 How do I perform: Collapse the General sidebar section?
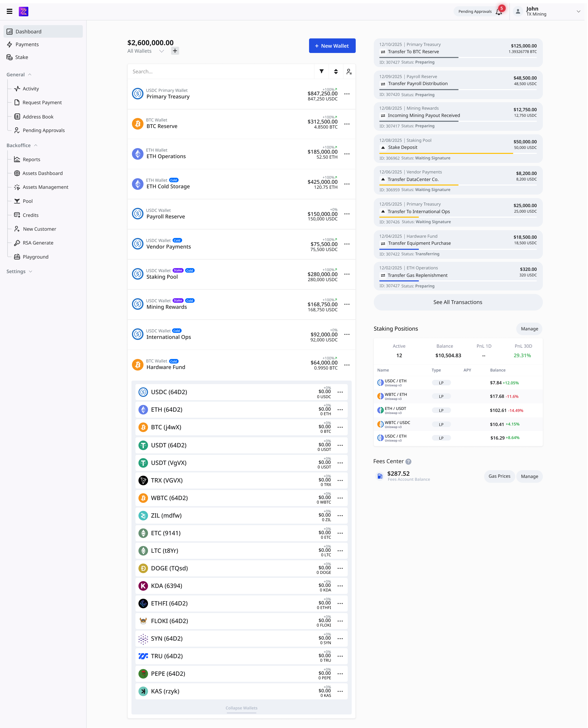(30, 75)
